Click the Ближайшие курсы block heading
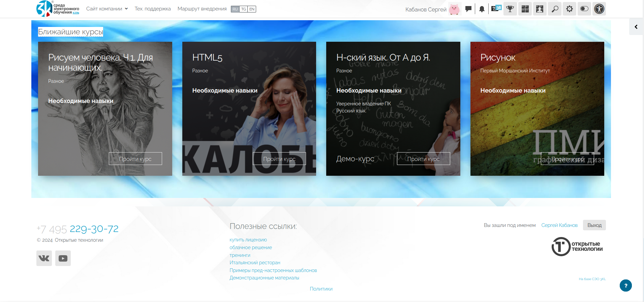Viewport: 644px width, 302px height. [70, 32]
